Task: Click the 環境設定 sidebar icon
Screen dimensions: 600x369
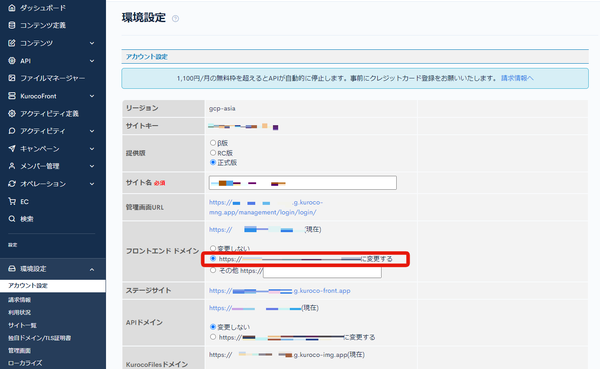Action: point(12,269)
